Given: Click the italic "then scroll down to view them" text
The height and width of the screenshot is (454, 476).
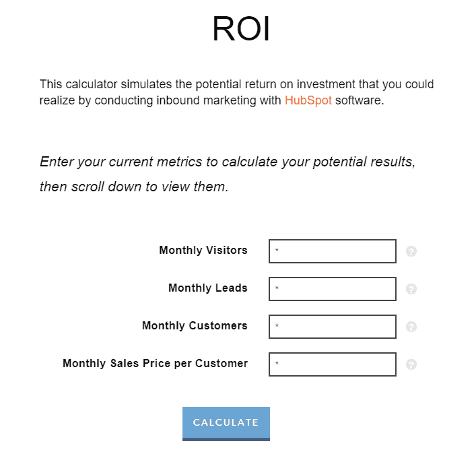Looking at the screenshot, I should tap(133, 187).
